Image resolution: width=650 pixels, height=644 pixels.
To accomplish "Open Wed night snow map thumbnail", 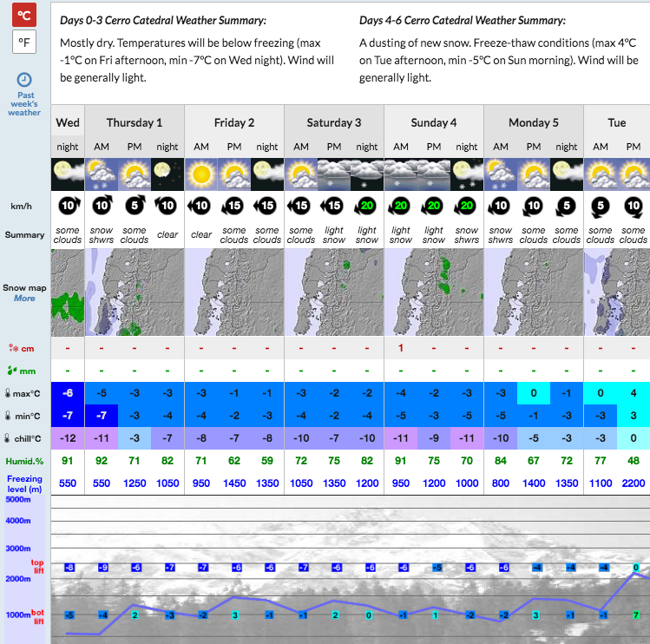I will pyautogui.click(x=68, y=292).
